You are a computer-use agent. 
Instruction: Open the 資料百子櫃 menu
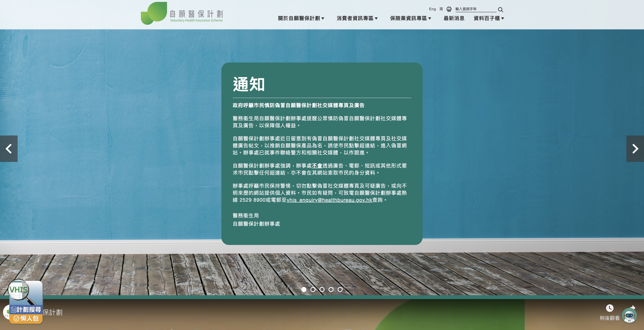(x=487, y=18)
